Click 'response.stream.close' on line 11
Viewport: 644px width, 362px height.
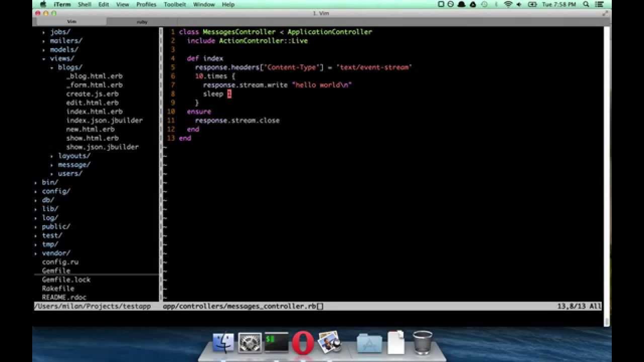pos(237,121)
